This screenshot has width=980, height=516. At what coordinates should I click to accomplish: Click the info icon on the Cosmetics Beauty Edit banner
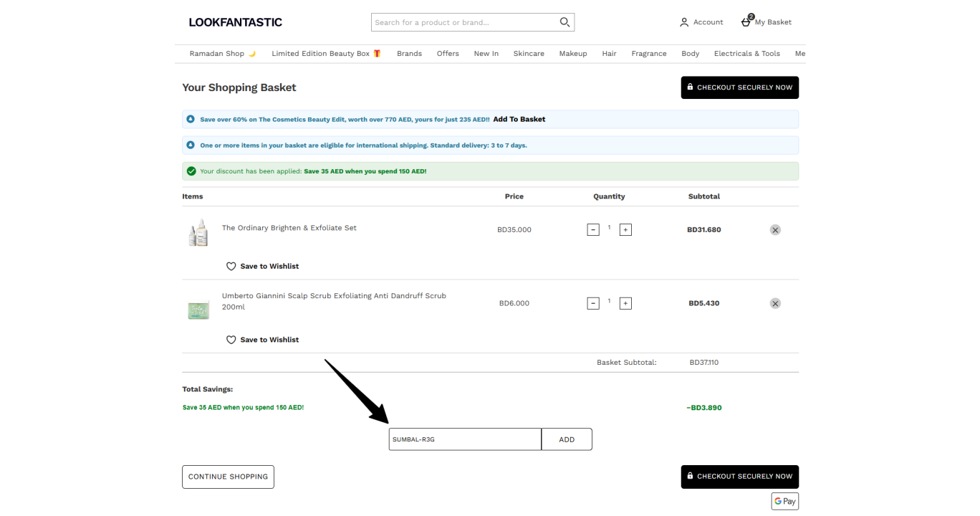[x=191, y=119]
